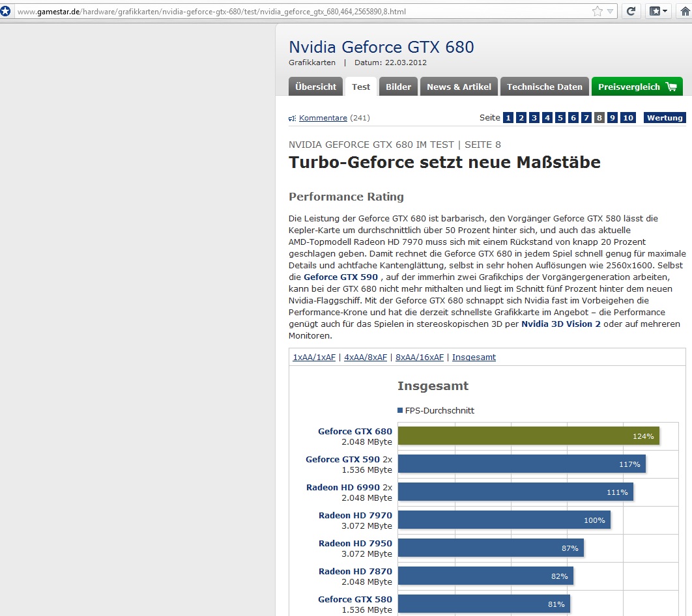
Task: Select the Test tab
Action: click(360, 87)
